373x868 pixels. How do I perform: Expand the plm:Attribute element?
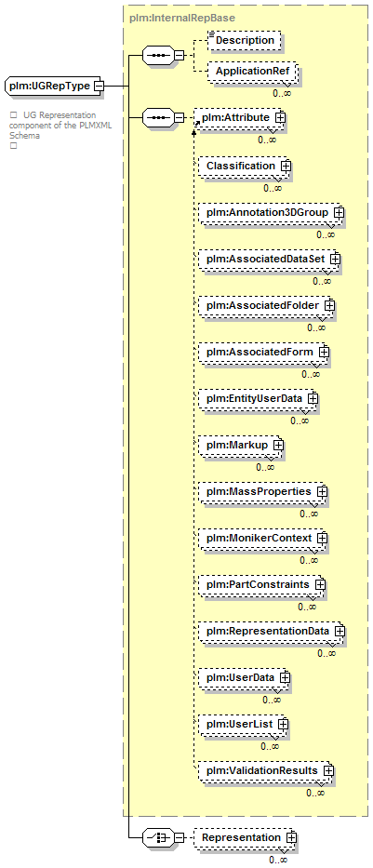[280, 117]
